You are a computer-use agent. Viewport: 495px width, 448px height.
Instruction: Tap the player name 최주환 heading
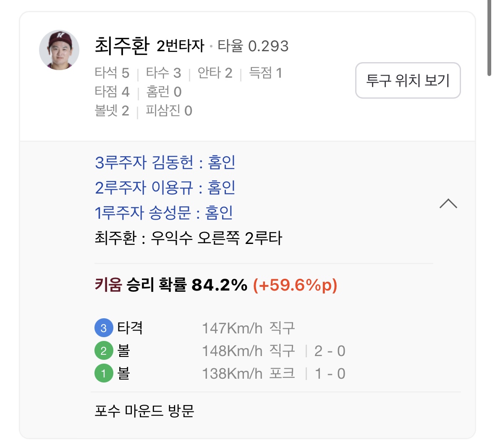click(122, 45)
